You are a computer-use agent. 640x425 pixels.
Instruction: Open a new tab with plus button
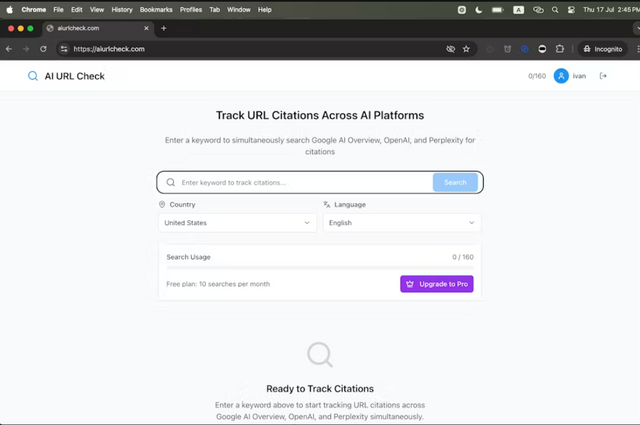(x=164, y=28)
